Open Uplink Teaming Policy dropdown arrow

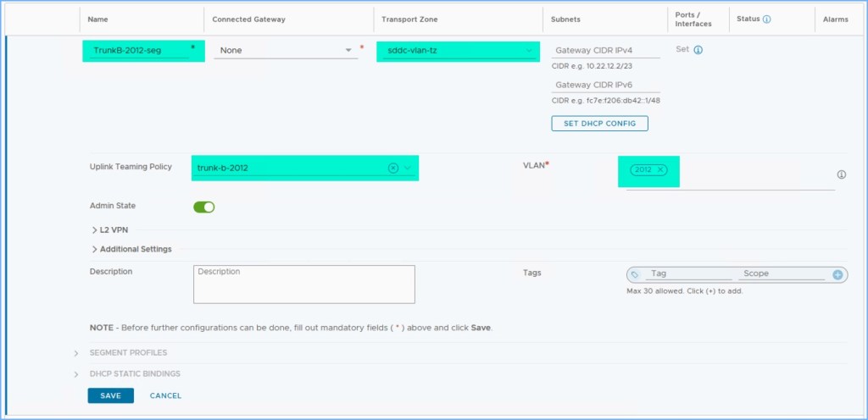(408, 168)
